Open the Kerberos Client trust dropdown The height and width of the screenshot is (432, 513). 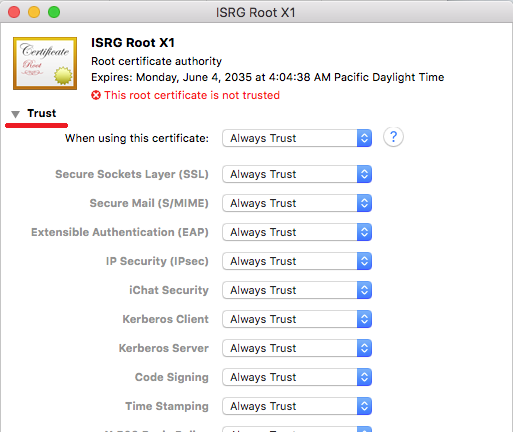point(297,319)
